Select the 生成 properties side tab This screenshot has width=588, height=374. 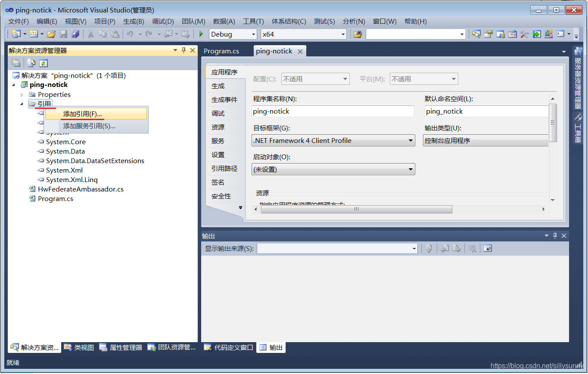218,86
